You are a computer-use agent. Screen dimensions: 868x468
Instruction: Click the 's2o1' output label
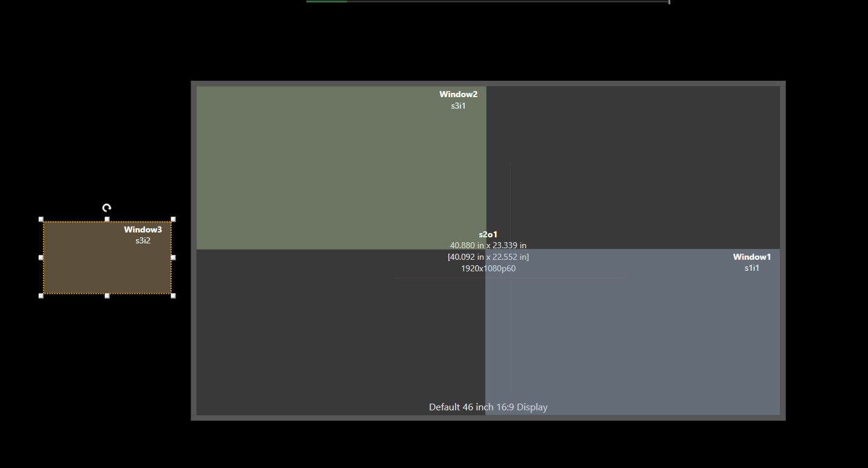click(488, 234)
